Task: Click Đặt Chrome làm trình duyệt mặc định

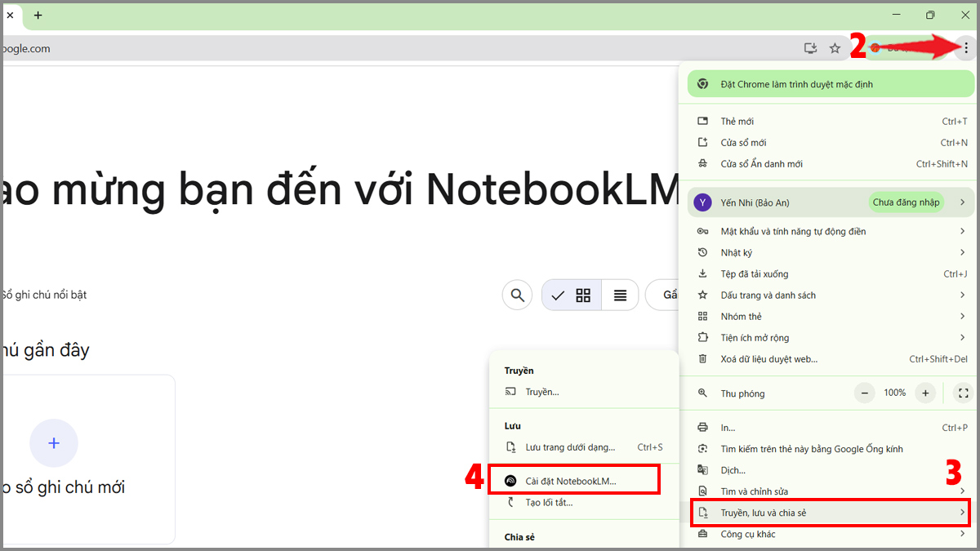Action: (831, 84)
